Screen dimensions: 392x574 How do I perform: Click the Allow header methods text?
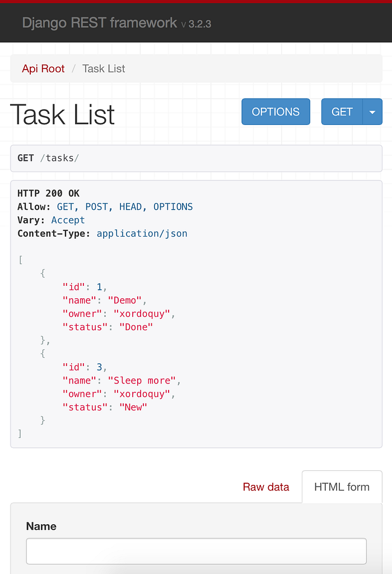[125, 207]
